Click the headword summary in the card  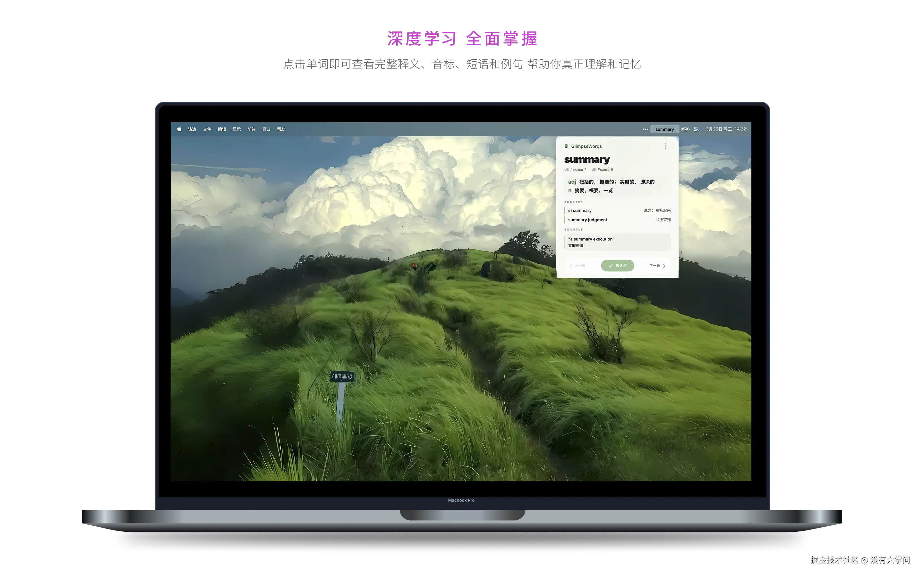[587, 159]
